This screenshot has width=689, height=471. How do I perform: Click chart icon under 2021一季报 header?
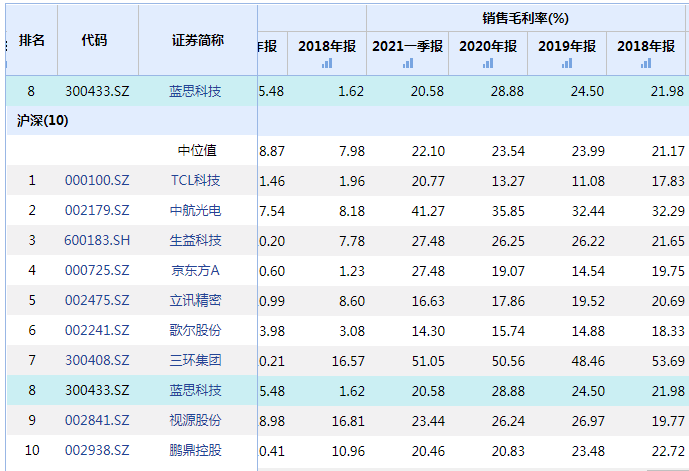click(408, 63)
